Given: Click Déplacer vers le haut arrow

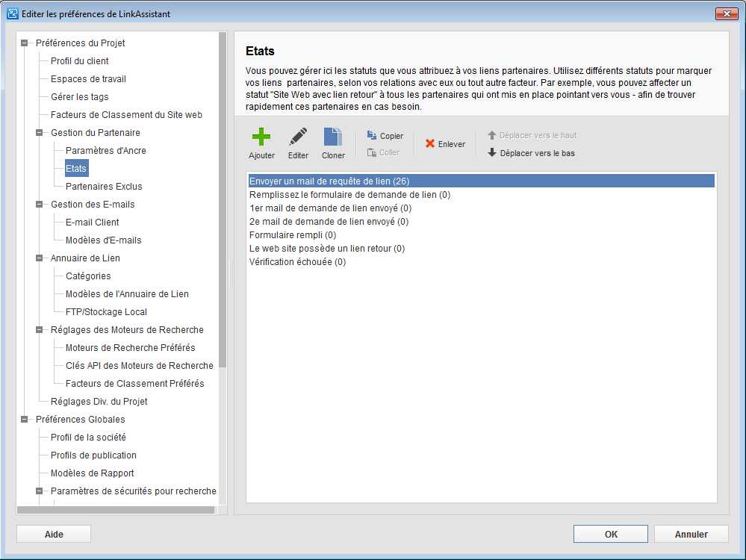Looking at the screenshot, I should [532, 135].
